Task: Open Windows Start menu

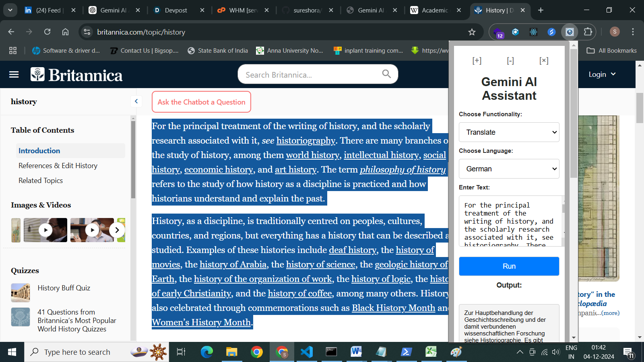Action: click(12, 352)
